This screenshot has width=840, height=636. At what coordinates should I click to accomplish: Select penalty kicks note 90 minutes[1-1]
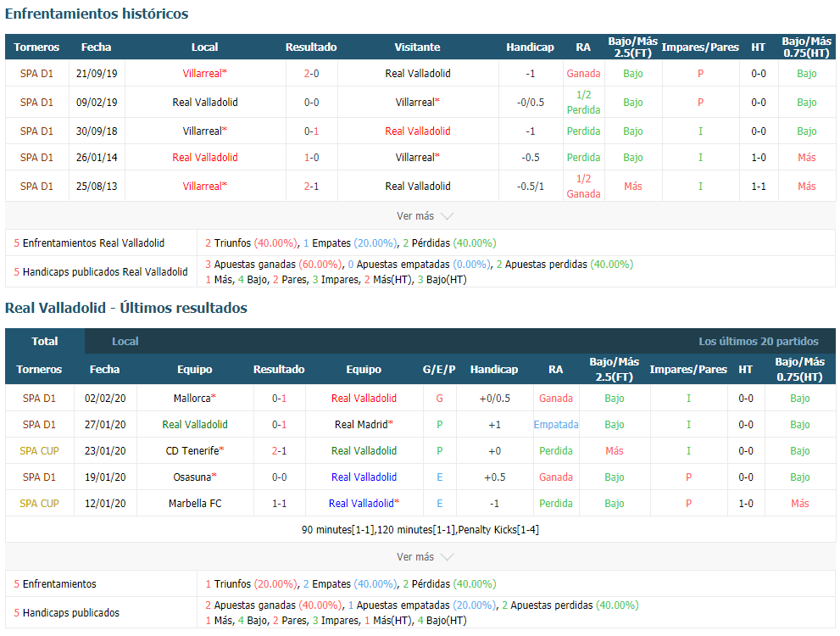420,529
